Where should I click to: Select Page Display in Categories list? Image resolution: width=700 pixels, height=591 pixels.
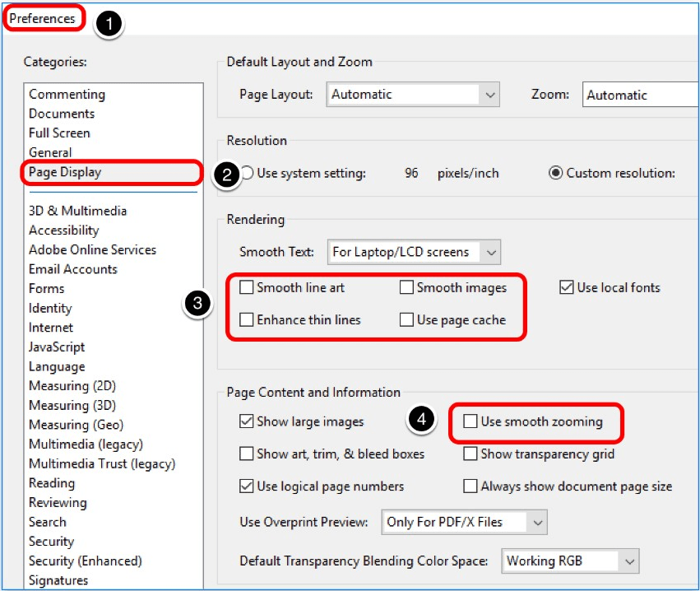pos(65,172)
